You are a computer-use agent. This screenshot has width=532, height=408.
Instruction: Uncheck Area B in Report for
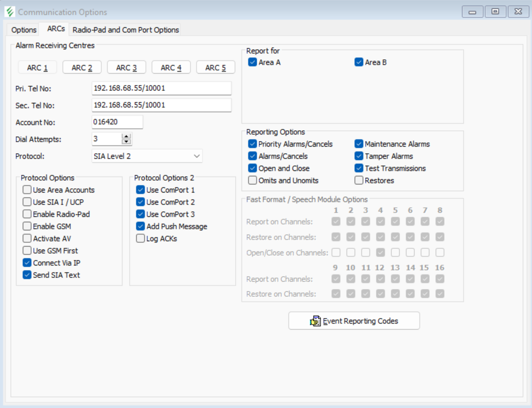[x=358, y=62]
